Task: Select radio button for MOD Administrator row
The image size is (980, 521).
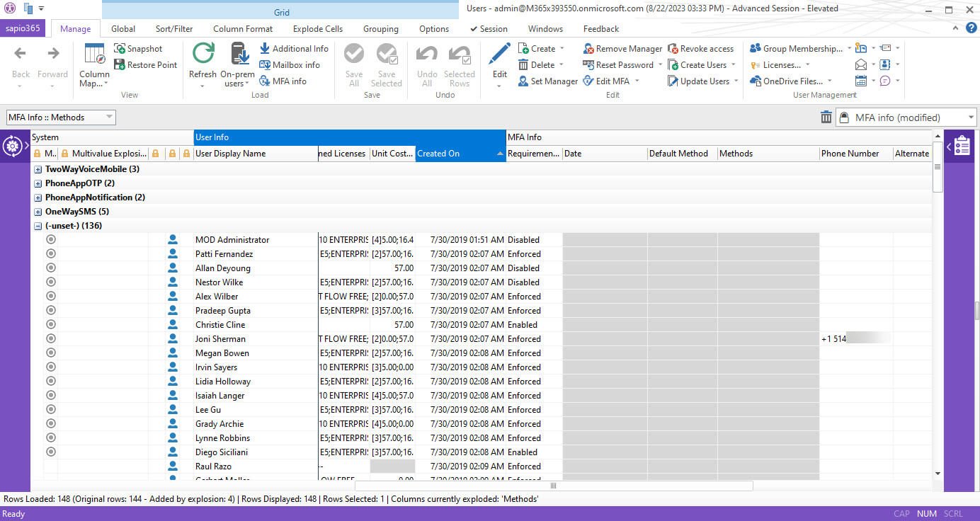Action: 51,240
